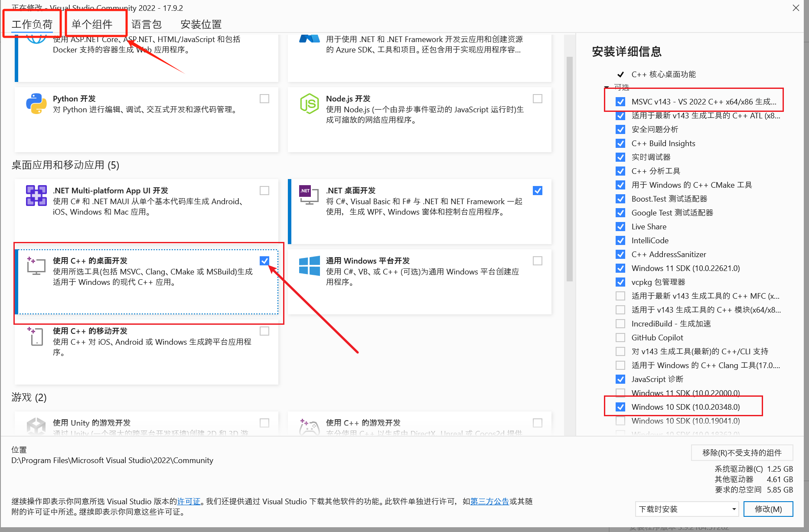Uncheck vcpkg 包管理器 component
Image resolution: width=809 pixels, height=532 pixels.
620,282
